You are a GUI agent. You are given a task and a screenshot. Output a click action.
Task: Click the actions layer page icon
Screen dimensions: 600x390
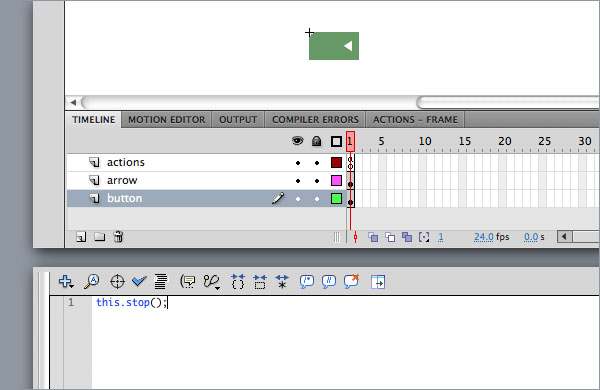tap(94, 162)
